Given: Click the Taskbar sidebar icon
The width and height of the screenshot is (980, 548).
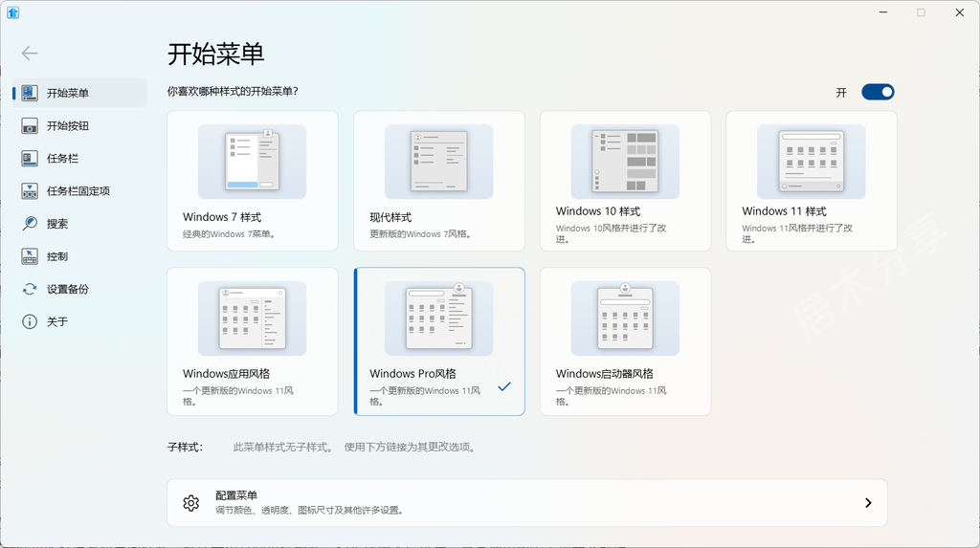Looking at the screenshot, I should [30, 158].
